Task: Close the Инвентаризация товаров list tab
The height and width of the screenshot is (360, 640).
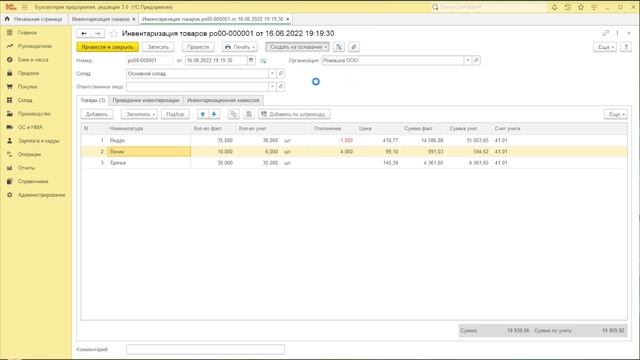Action: point(133,19)
